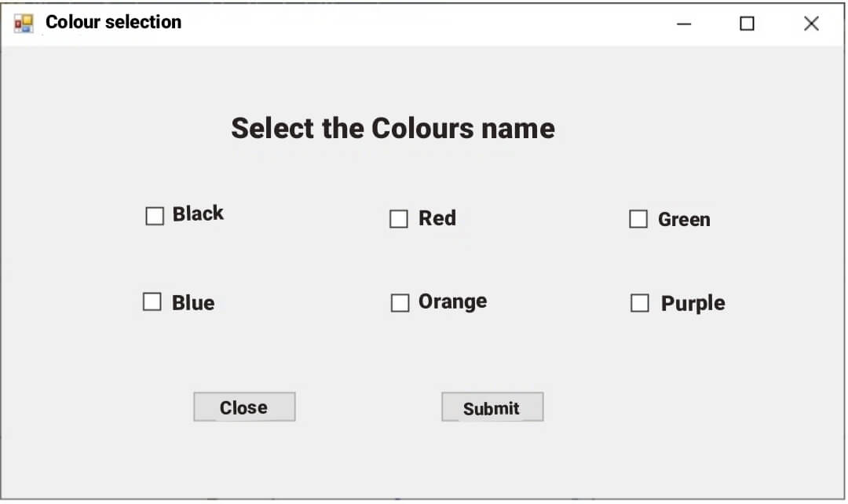Enable the Blue colour option
Image resolution: width=848 pixels, height=504 pixels.
(x=152, y=301)
